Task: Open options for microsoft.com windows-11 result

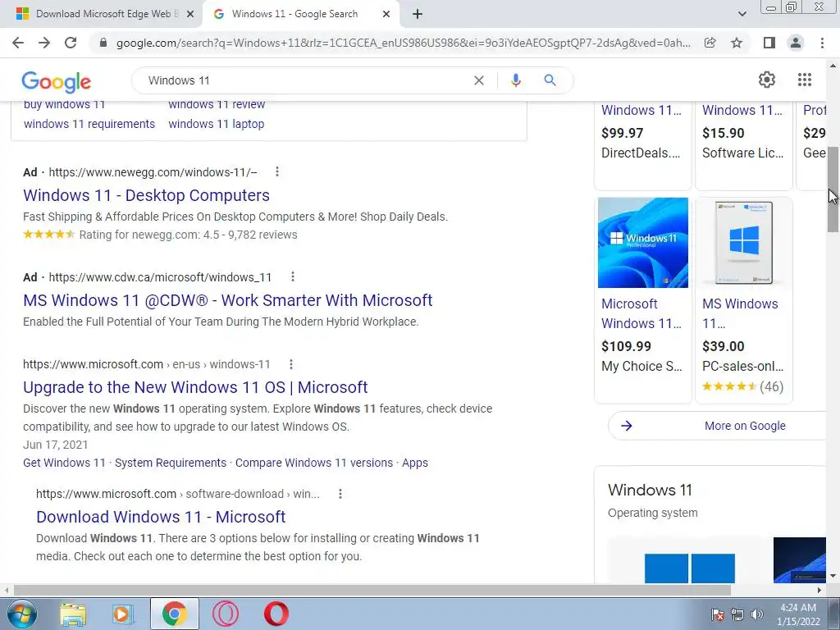Action: 291,364
